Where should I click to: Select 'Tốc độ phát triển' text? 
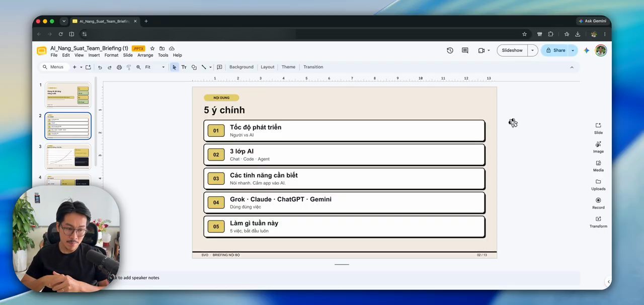click(x=256, y=127)
